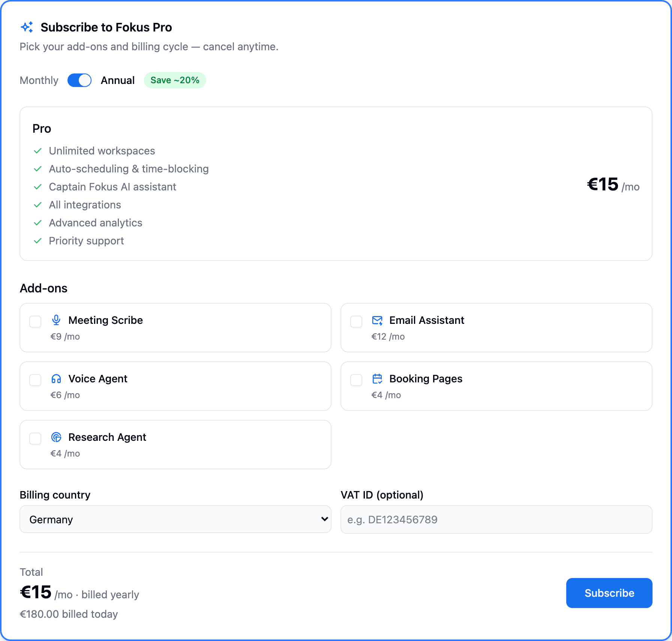The image size is (672, 641).
Task: Click the Captain Fokus AI assistant feature text
Action: coord(112,187)
